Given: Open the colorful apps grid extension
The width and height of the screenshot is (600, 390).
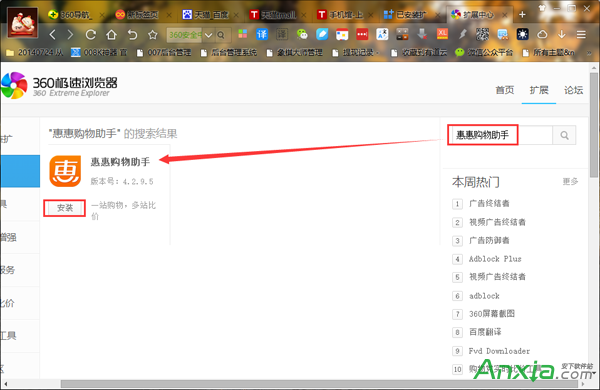Looking at the screenshot, I should 243,34.
